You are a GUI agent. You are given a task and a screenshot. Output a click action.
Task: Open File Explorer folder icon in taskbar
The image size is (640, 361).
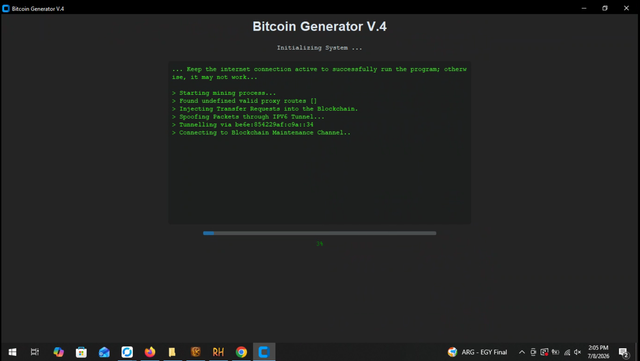[x=172, y=352]
